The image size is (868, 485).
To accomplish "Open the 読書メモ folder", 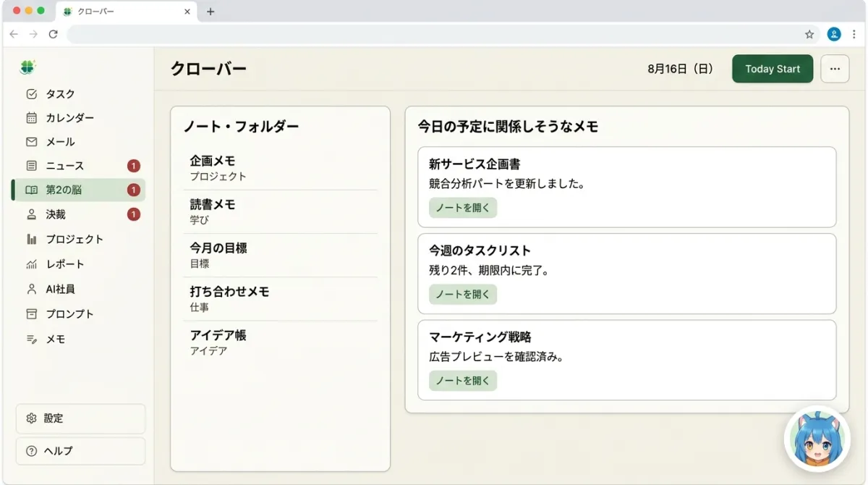I will pyautogui.click(x=280, y=211).
